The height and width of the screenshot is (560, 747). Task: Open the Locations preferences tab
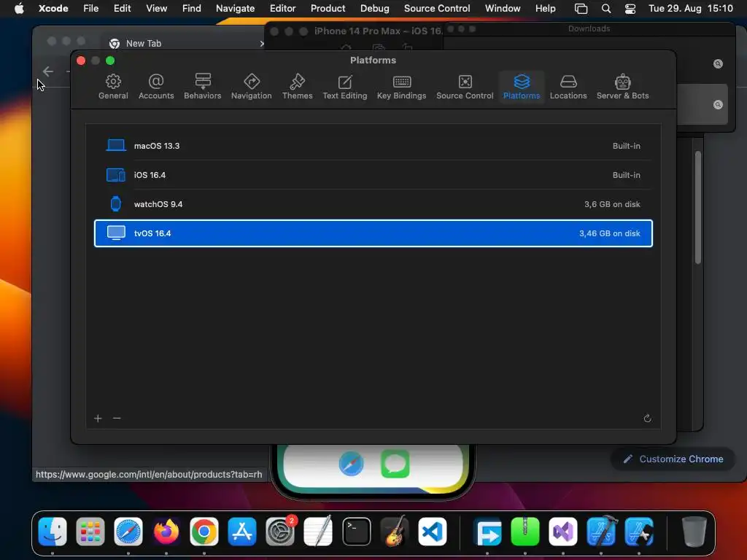(568, 87)
